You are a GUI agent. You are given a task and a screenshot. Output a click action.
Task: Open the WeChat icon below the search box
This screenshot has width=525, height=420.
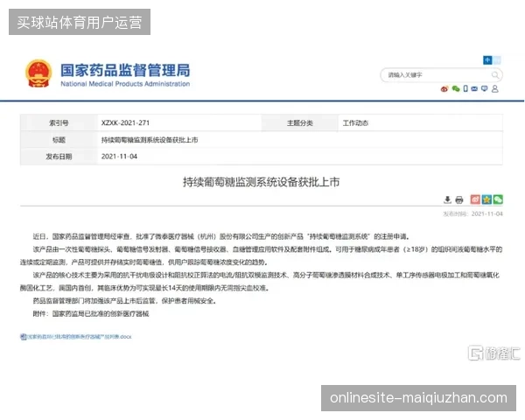[455, 88]
